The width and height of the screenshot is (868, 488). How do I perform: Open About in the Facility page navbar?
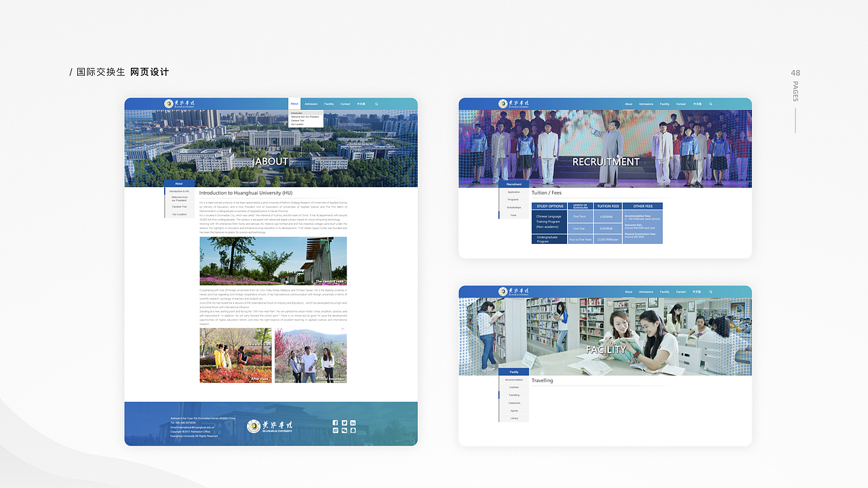pyautogui.click(x=629, y=291)
